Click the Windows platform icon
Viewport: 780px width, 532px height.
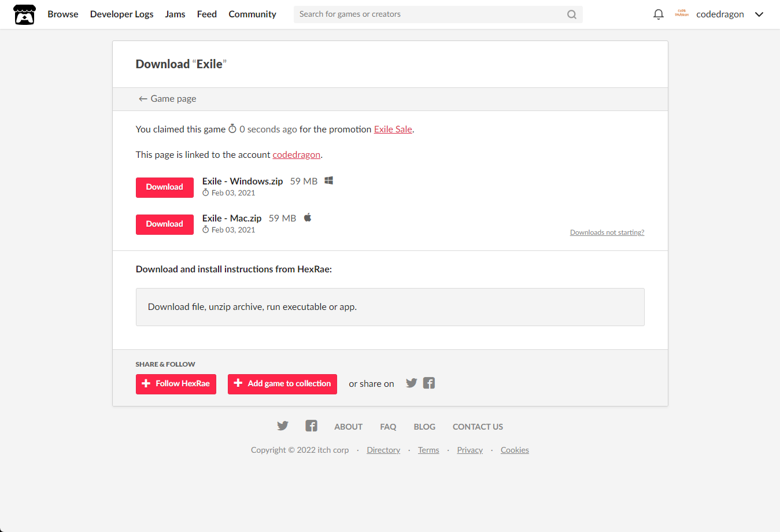328,181
